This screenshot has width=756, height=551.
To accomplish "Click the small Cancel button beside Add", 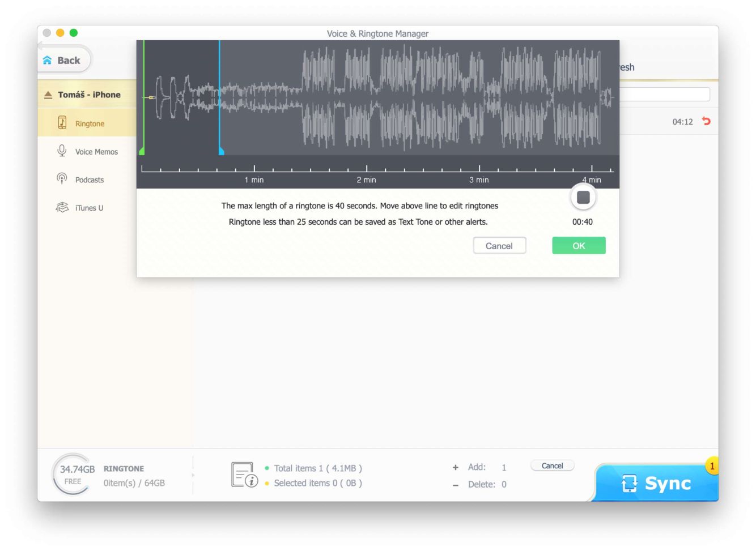I will (552, 466).
